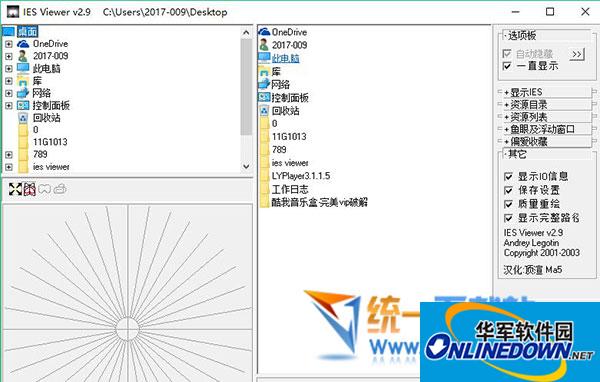The width and height of the screenshot is (600, 382).
Task: Click the 网络 network icon in the folder tree
Action: point(23,93)
